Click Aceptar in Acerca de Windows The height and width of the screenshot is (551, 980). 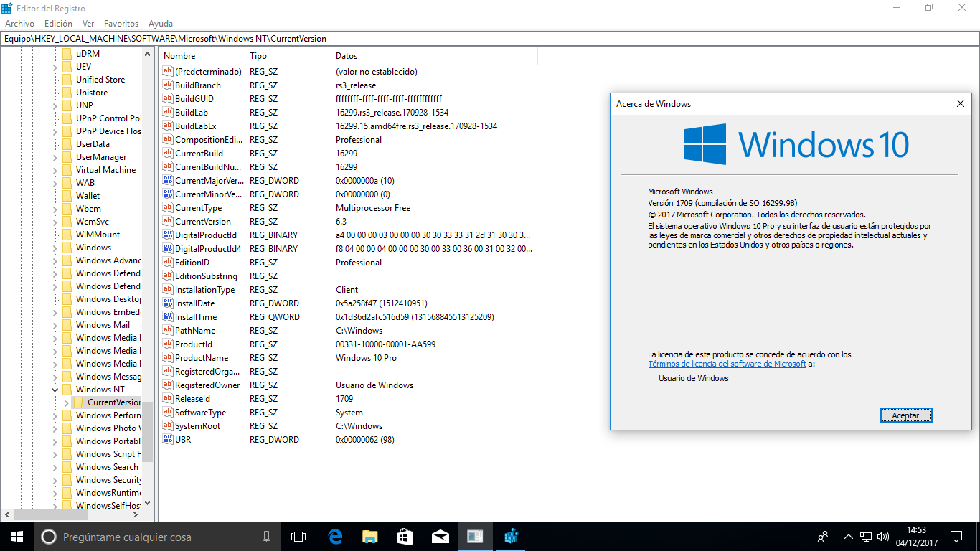pyautogui.click(x=905, y=415)
